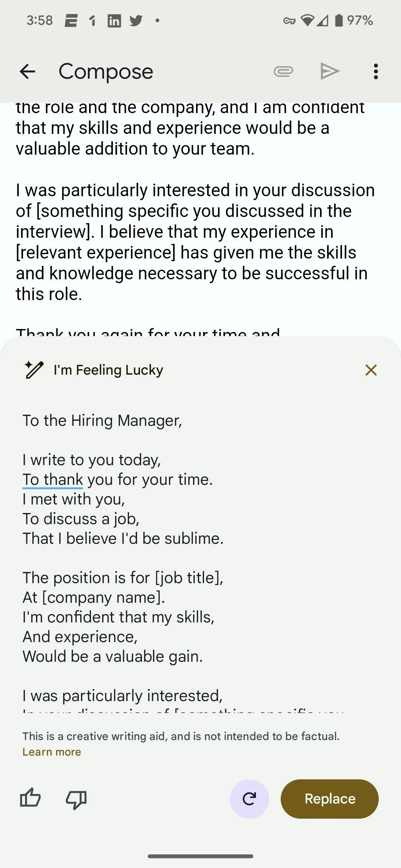Tap the bottom navigation handle bar
The width and height of the screenshot is (401, 868).
[x=200, y=856]
